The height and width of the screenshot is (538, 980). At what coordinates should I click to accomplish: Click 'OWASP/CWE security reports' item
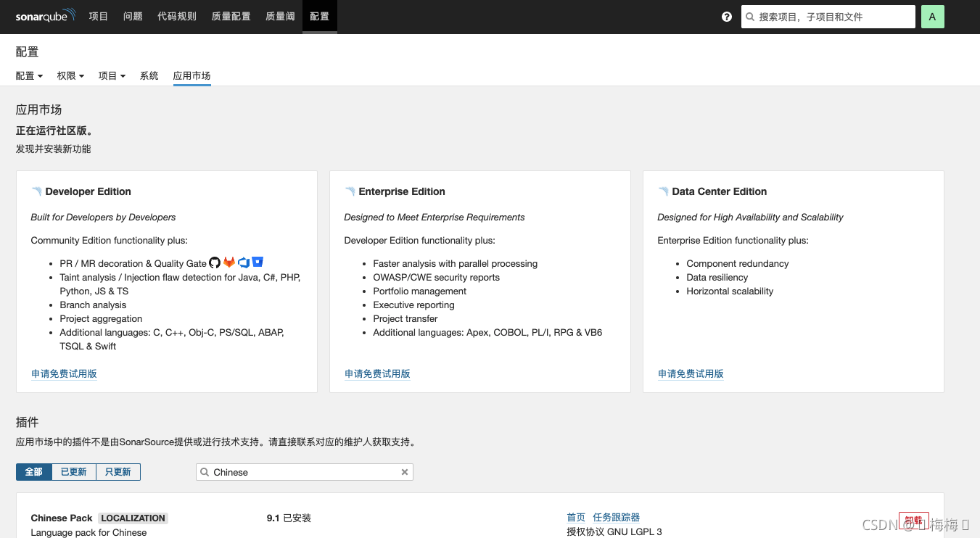pos(436,277)
